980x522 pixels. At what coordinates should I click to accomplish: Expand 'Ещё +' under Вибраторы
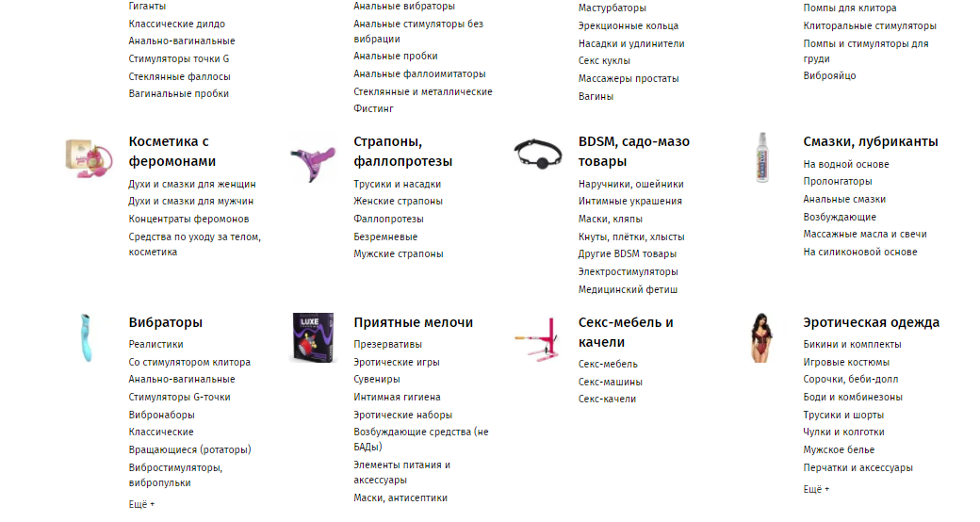141,504
